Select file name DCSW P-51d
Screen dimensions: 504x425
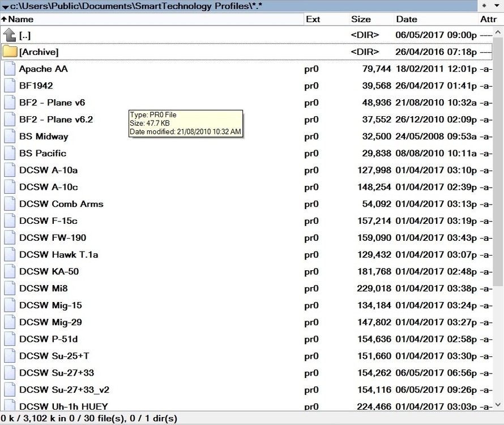(49, 339)
